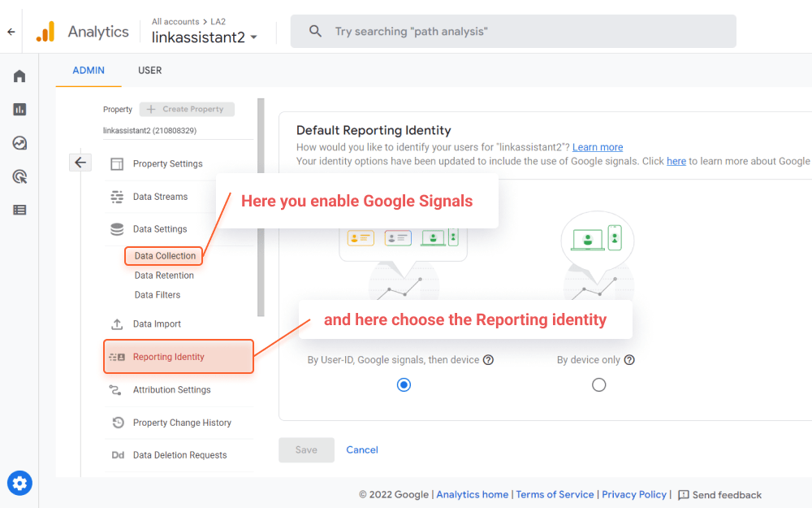Click the Cancel button

click(362, 450)
